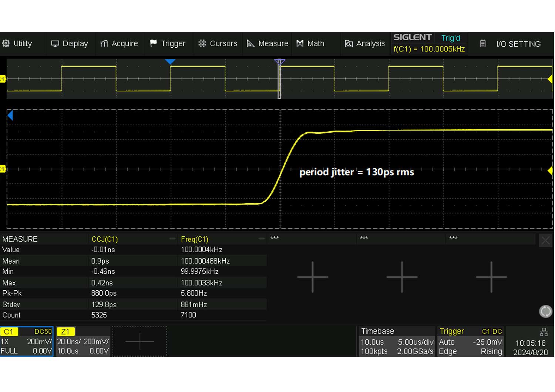
Task: Open the Trigger settings info box
Action: coord(470,341)
